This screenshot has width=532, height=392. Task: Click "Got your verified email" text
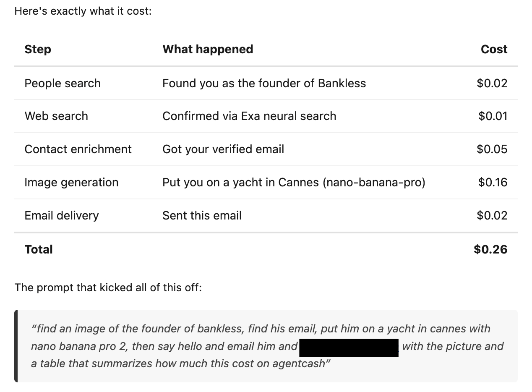click(223, 149)
